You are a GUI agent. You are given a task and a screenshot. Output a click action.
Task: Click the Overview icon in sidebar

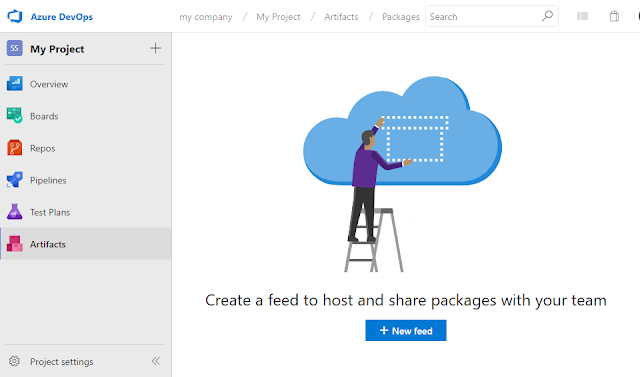15,84
